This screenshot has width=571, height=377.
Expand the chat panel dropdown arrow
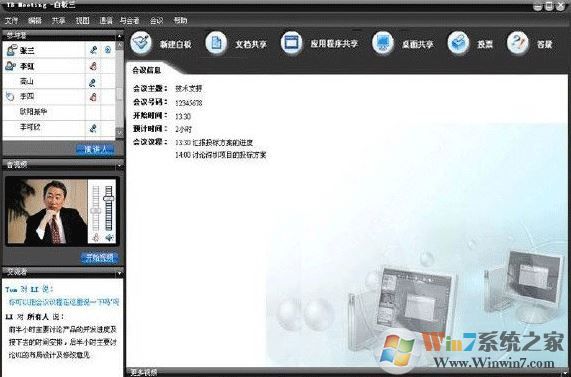(119, 272)
